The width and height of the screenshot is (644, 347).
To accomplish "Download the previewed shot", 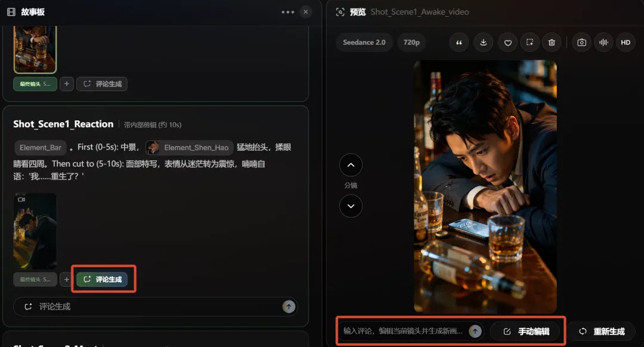I will [484, 42].
